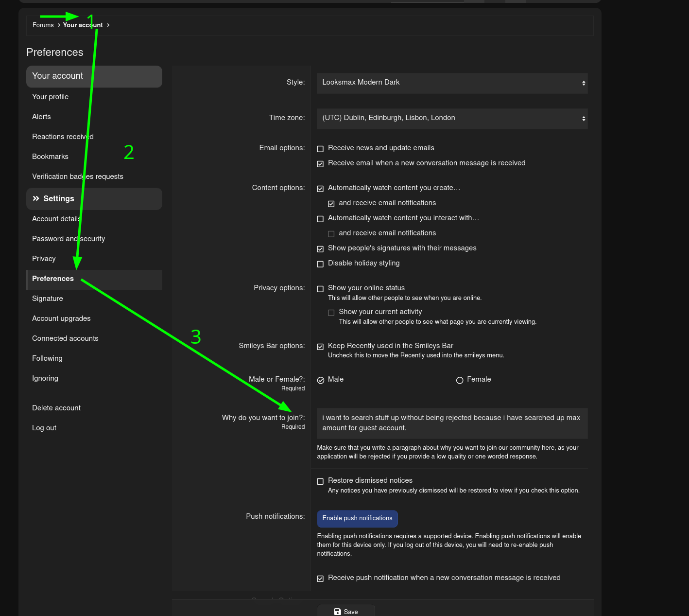Click Enable push notifications button
The width and height of the screenshot is (689, 616).
357,518
